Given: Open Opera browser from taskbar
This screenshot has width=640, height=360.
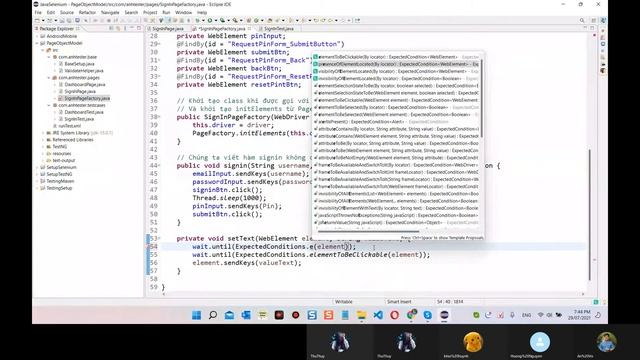Looking at the screenshot, I should [x=394, y=315].
